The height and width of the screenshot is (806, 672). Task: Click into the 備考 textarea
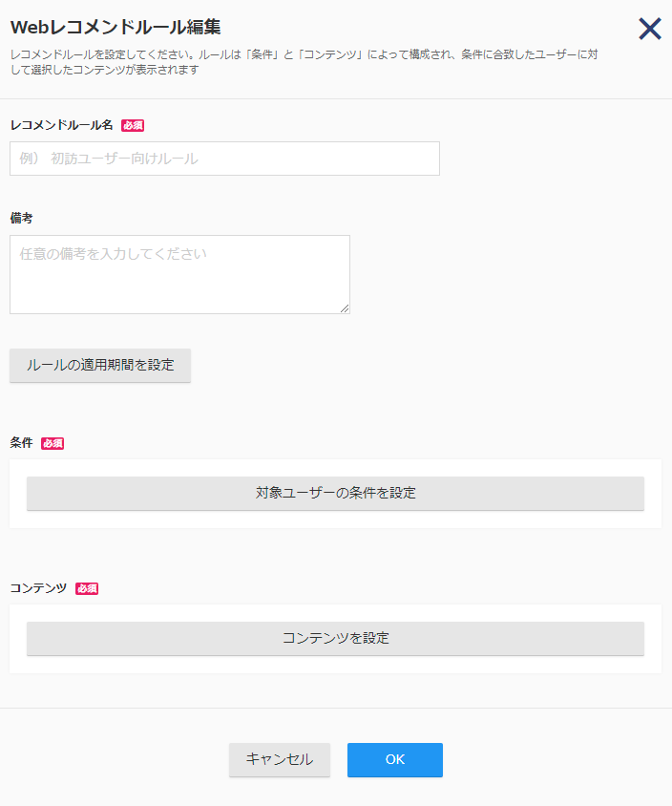click(x=179, y=274)
